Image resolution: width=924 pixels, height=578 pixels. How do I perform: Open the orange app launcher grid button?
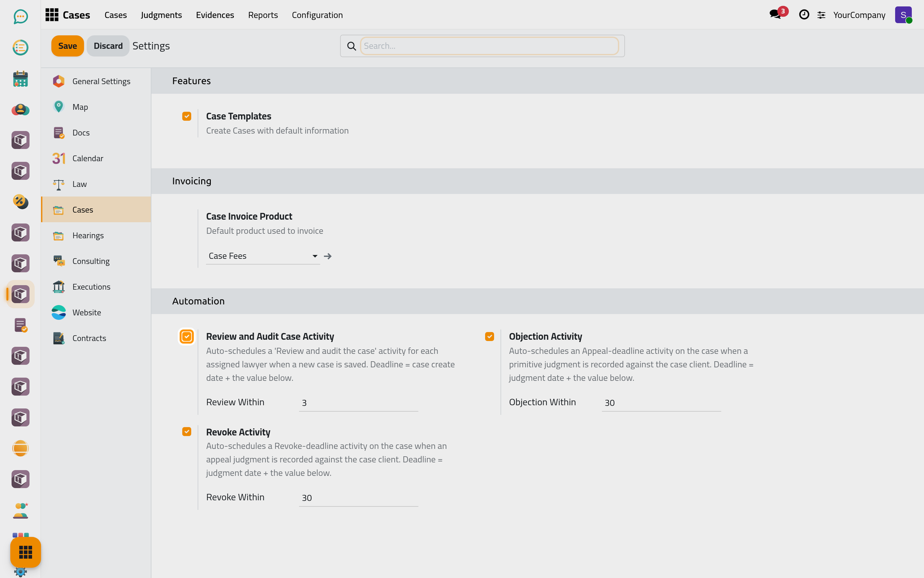pyautogui.click(x=26, y=552)
